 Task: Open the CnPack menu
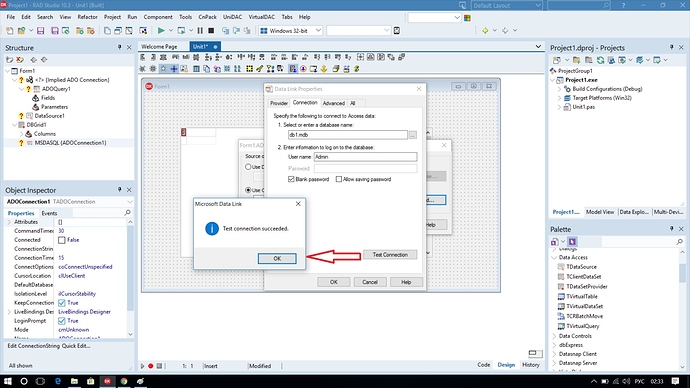[x=207, y=17]
